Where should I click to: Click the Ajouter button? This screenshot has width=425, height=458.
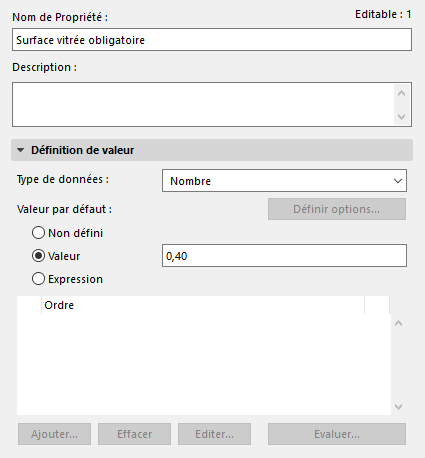pos(54,434)
